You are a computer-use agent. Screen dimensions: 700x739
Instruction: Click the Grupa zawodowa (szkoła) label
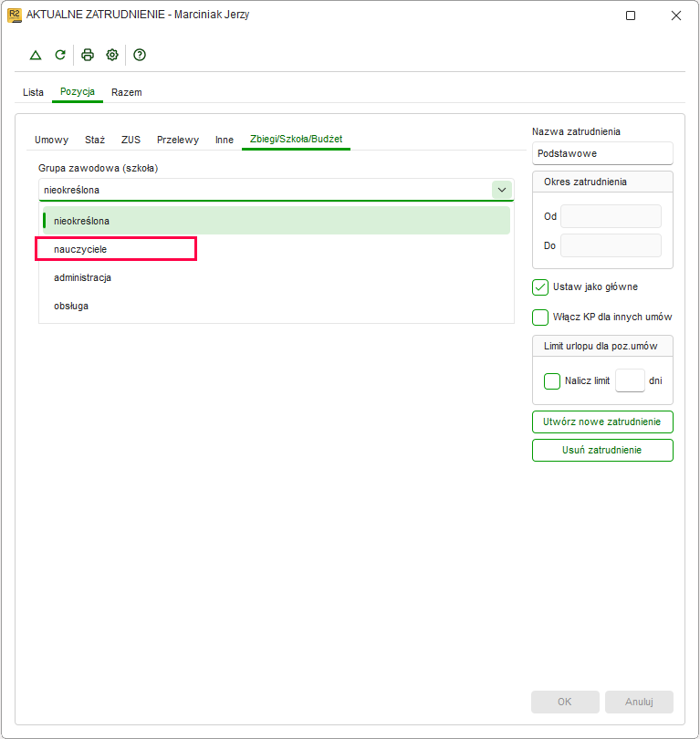click(x=98, y=168)
